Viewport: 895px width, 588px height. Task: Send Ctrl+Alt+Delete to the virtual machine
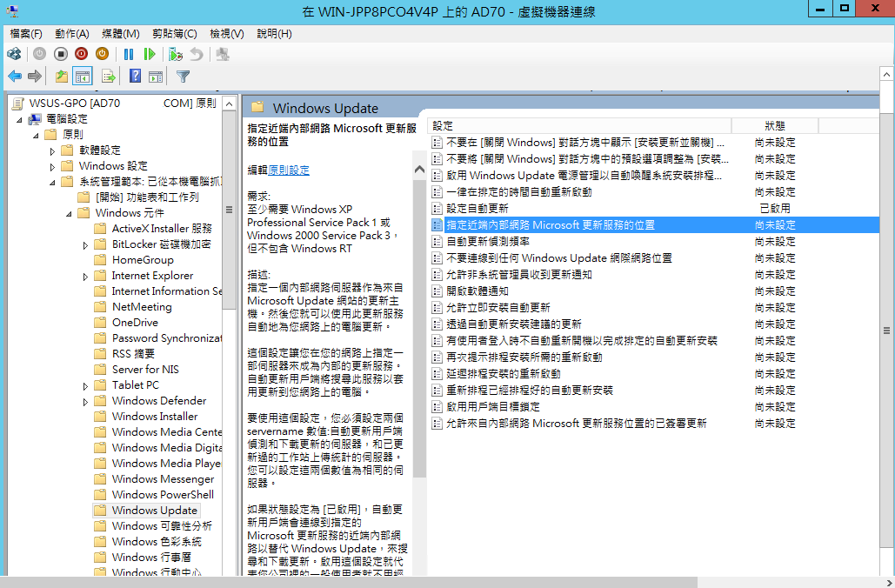[x=14, y=54]
